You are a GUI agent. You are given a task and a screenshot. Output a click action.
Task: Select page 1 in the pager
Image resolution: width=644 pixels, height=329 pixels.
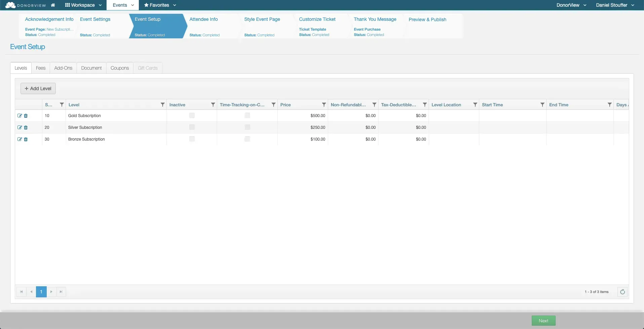[x=41, y=292]
